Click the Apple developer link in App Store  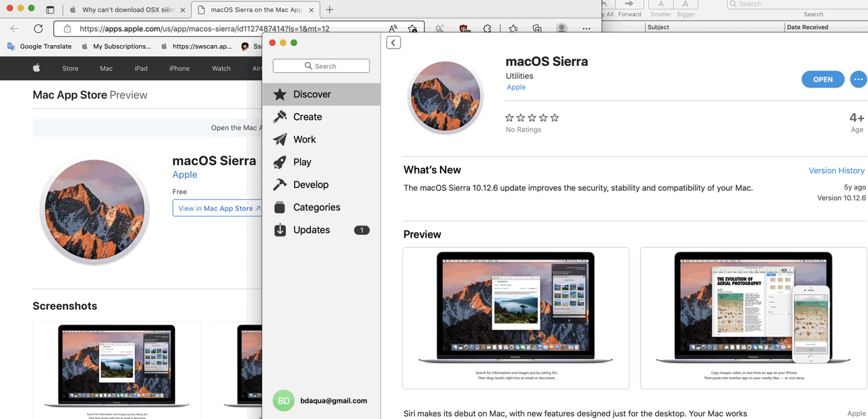(516, 87)
